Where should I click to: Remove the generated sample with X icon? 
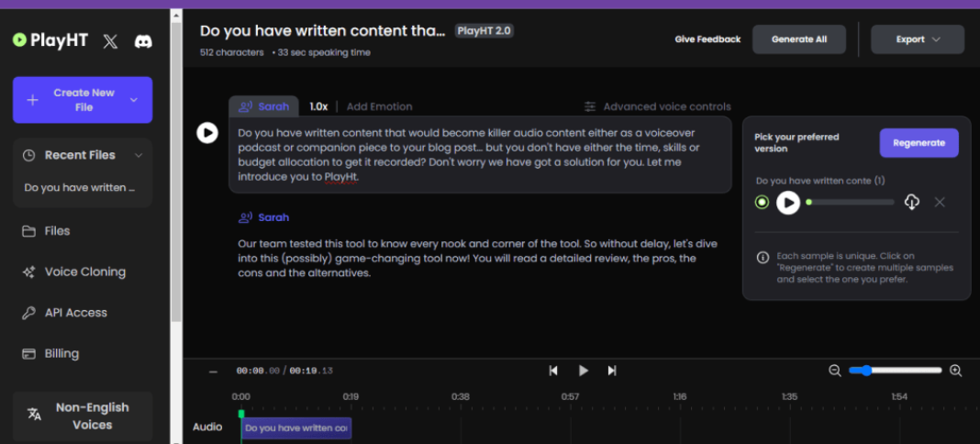[x=940, y=202]
